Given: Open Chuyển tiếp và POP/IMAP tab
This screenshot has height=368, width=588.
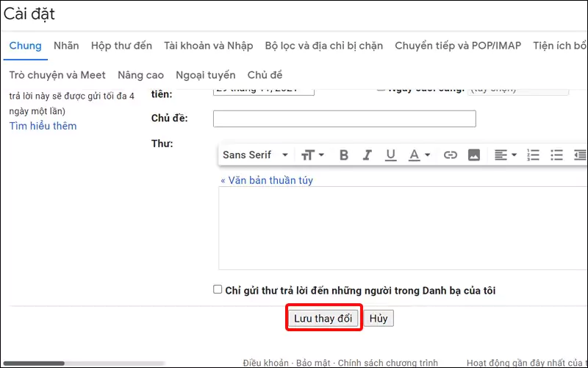Looking at the screenshot, I should coord(458,46).
